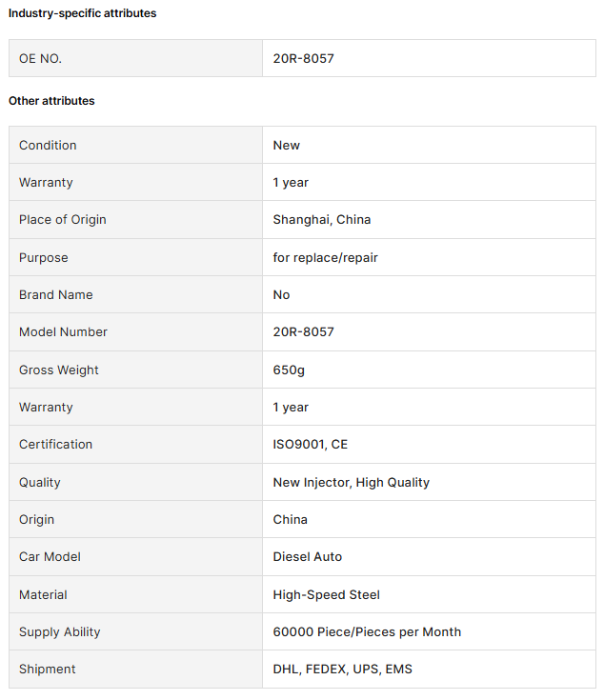Select the 60000 Piece/Pieces per Month value
604x700 pixels.
coord(367,631)
